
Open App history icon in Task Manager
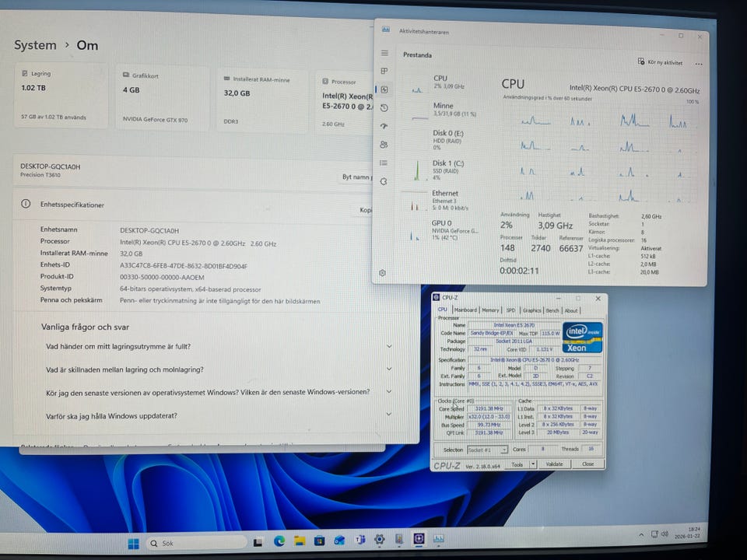pos(384,107)
